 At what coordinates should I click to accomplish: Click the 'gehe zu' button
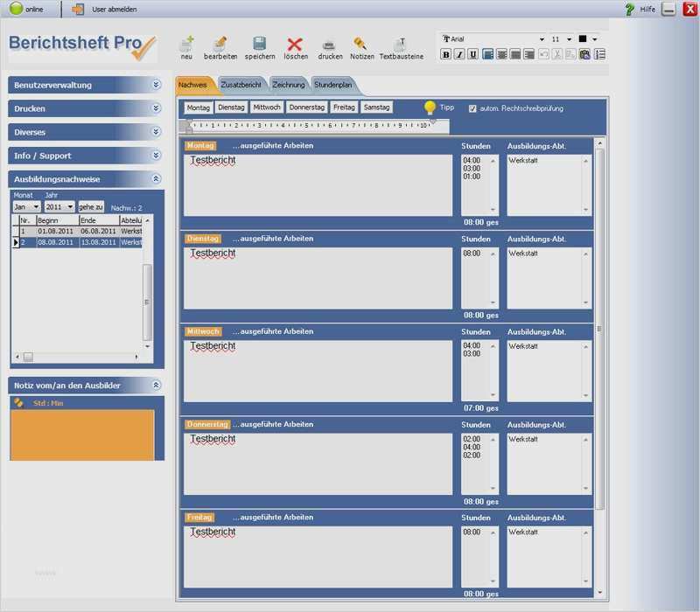pyautogui.click(x=91, y=206)
